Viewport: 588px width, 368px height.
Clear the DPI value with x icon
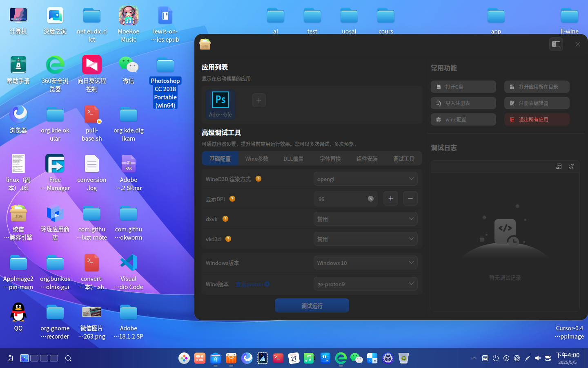[x=371, y=199]
